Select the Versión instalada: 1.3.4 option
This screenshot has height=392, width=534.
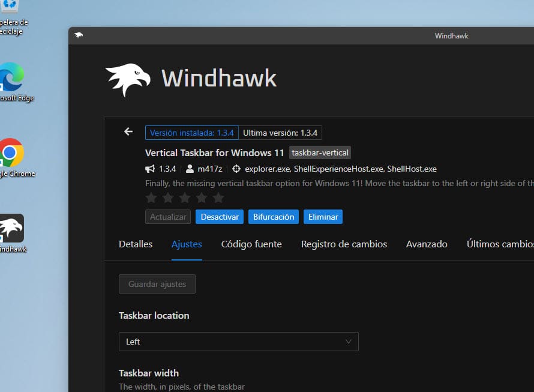(192, 133)
